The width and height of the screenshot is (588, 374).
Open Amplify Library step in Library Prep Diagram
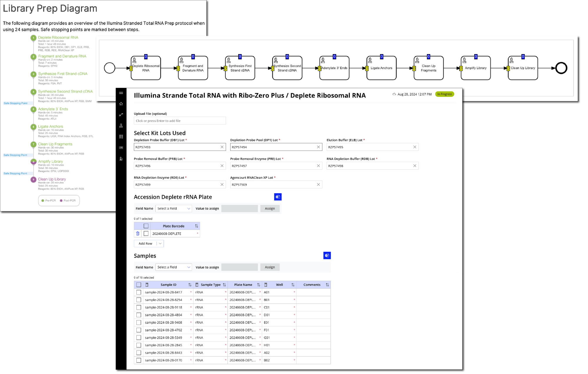[x=50, y=161]
